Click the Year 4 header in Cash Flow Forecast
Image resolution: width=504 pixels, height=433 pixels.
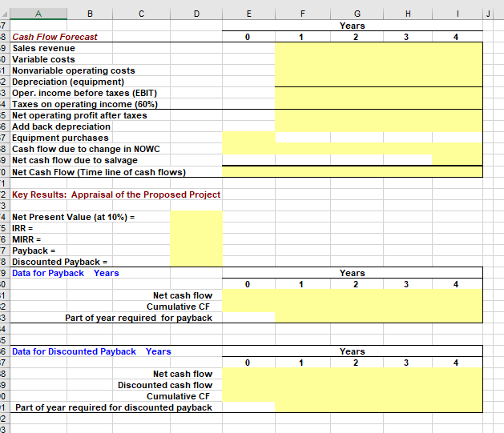click(x=456, y=37)
